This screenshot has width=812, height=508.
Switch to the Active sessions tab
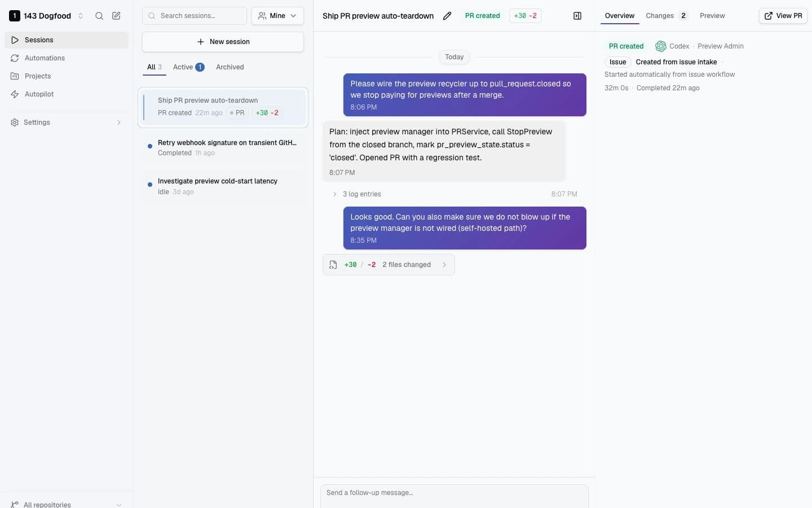coord(188,67)
